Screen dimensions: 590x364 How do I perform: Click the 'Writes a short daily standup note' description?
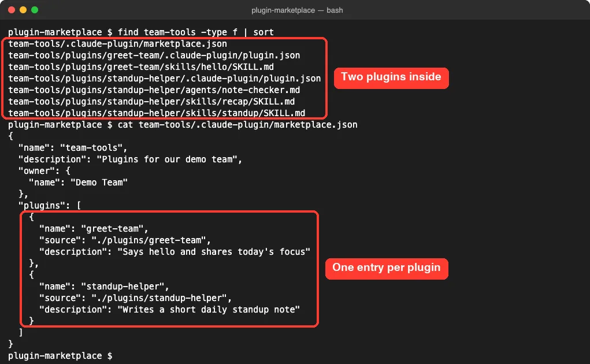[x=209, y=310]
